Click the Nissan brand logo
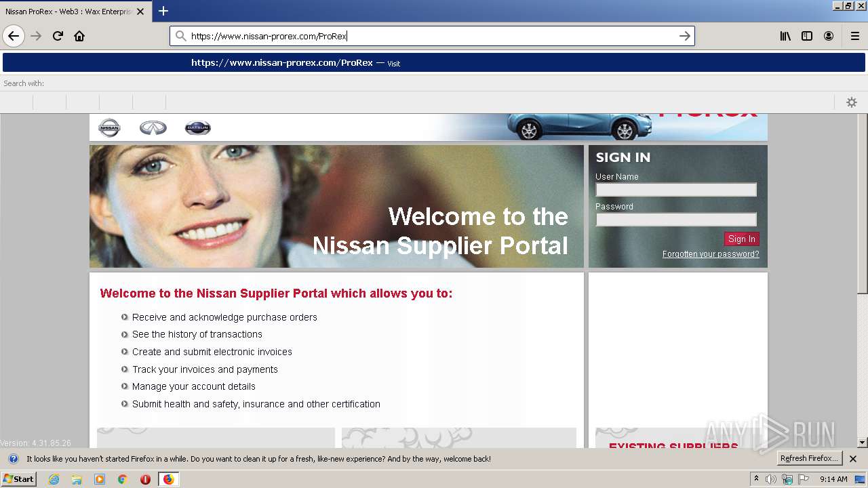The image size is (868, 488). (109, 127)
